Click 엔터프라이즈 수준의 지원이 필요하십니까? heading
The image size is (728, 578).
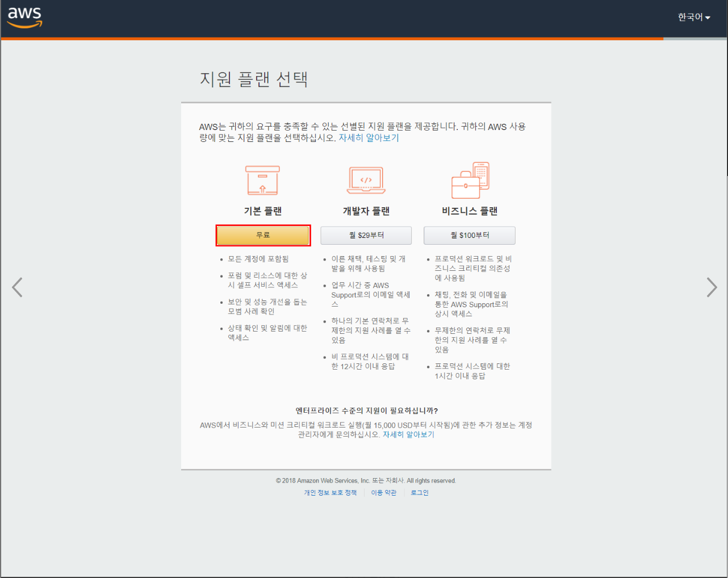pyautogui.click(x=366, y=411)
